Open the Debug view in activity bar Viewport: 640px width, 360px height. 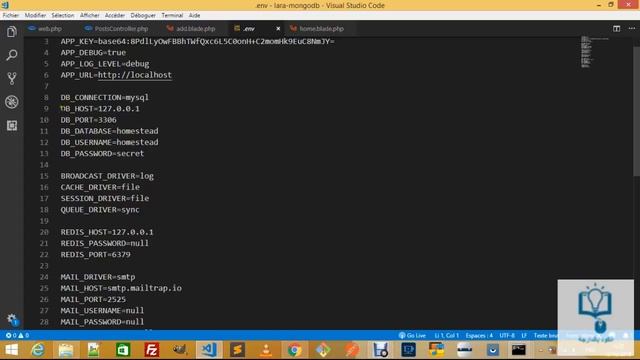click(12, 102)
